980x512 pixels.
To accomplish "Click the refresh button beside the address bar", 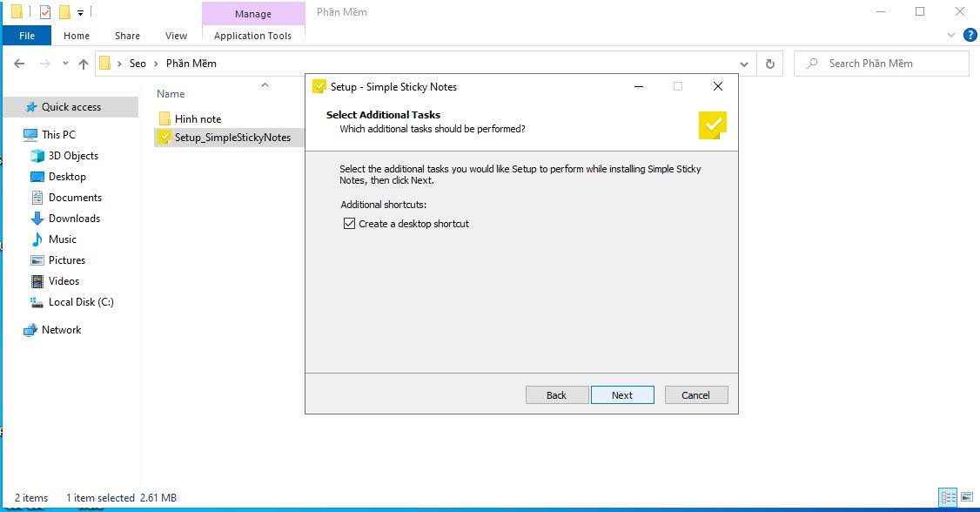I will coord(769,64).
